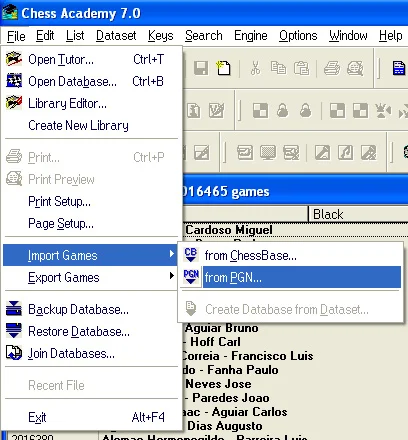The image size is (408, 440).
Task: Click the king piece toolbar icon
Action: [x=383, y=110]
